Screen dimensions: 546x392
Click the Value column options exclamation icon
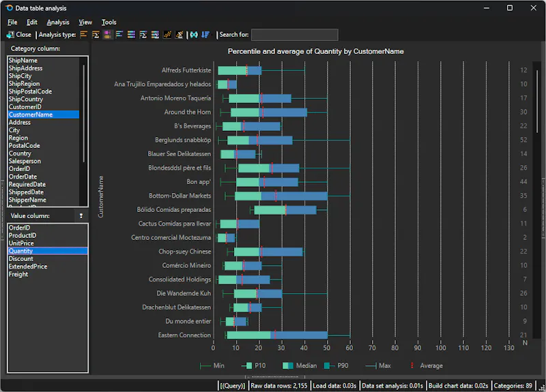pos(81,215)
